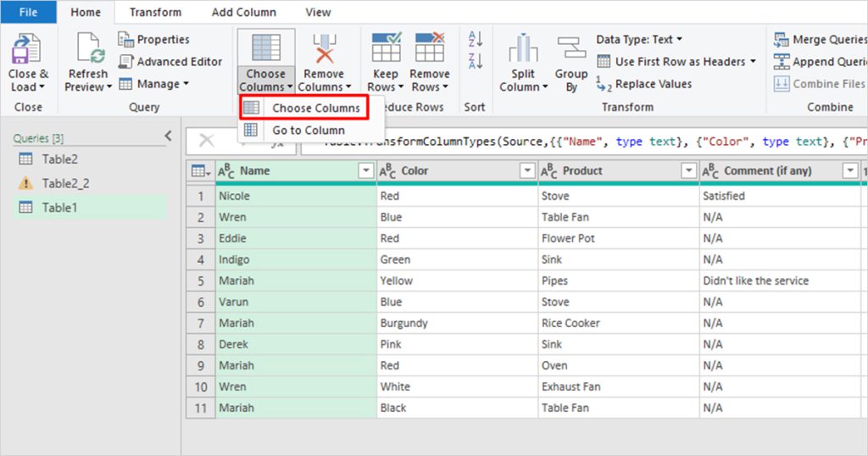This screenshot has height=456, width=868.
Task: Switch to the Home tab
Action: tap(86, 12)
